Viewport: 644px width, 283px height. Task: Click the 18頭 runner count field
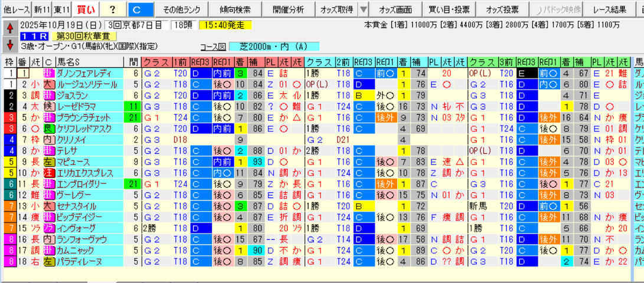[x=183, y=25]
